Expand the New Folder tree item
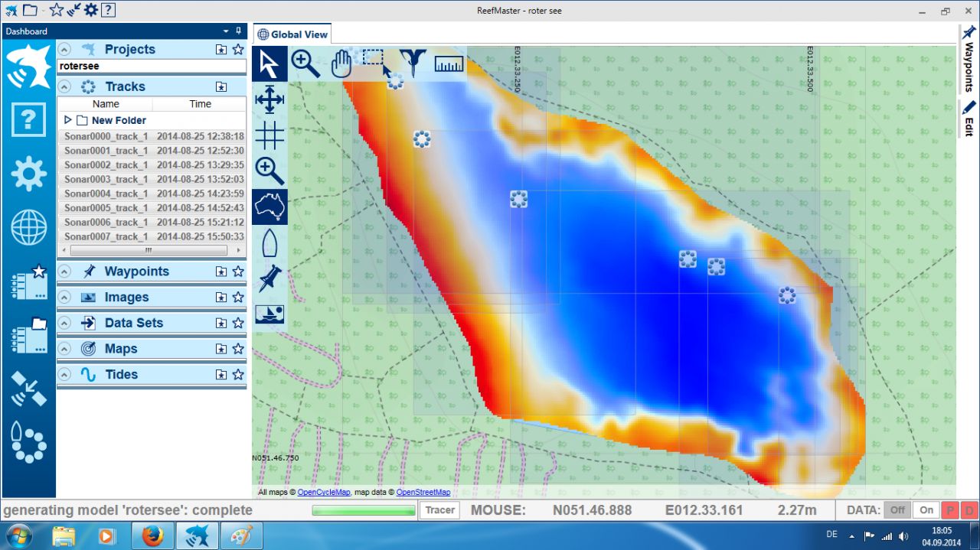 tap(67, 120)
